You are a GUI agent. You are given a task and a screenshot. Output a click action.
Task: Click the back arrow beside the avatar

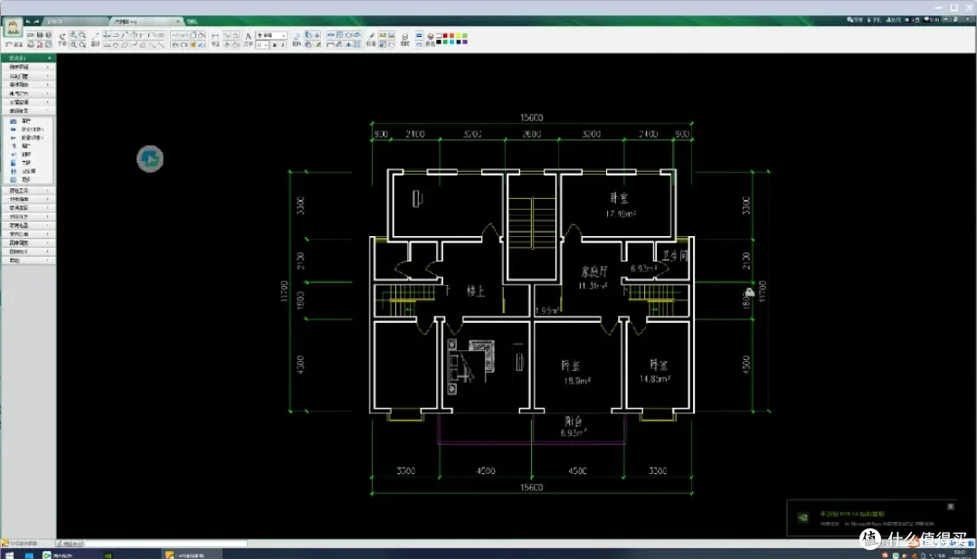pyautogui.click(x=28, y=21)
